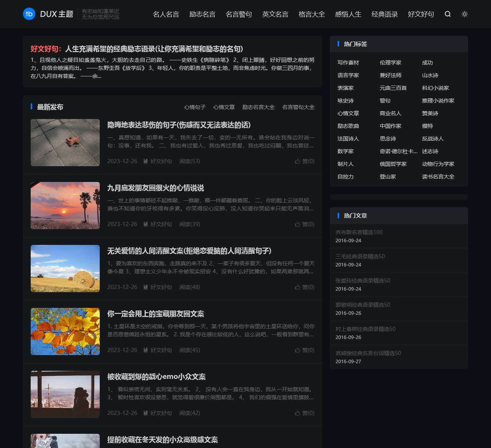Select the 励志歌曲 tag
The height and width of the screenshot is (448, 491).
[x=348, y=126]
